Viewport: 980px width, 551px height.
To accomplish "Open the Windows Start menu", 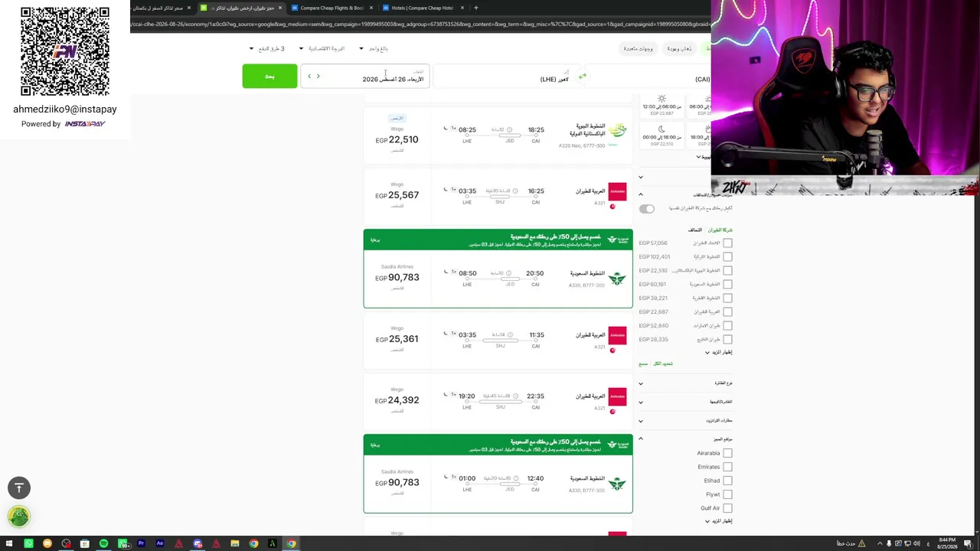I will coord(10,544).
